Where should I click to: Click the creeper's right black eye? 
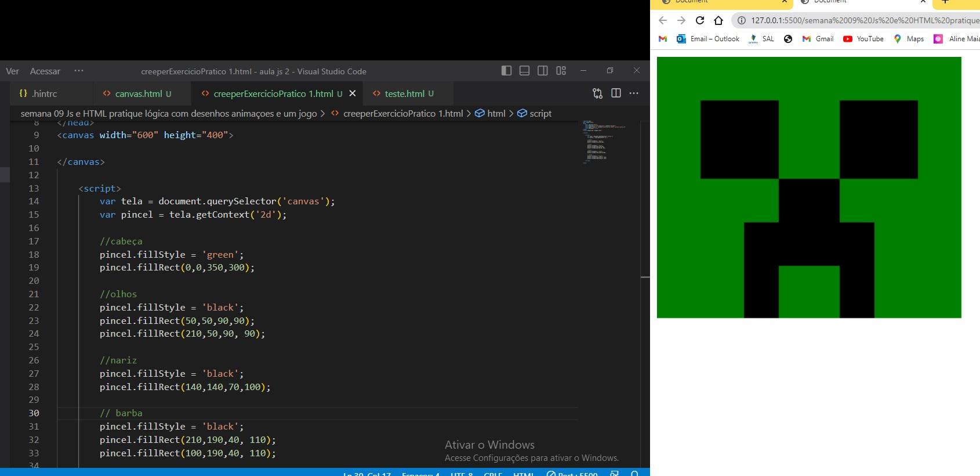pyautogui.click(x=879, y=139)
